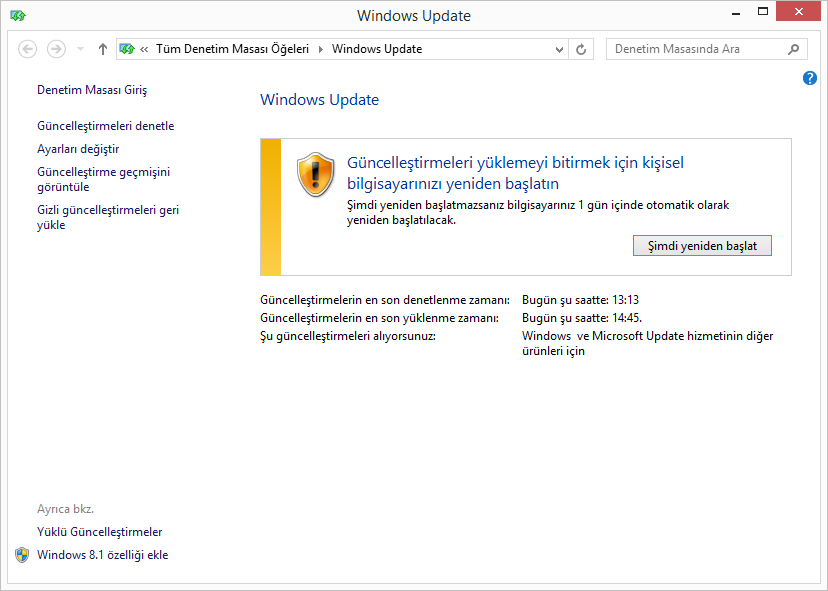Click 'Bugün şu saatte: 13:13' text
This screenshot has height=591, width=828.
[580, 300]
